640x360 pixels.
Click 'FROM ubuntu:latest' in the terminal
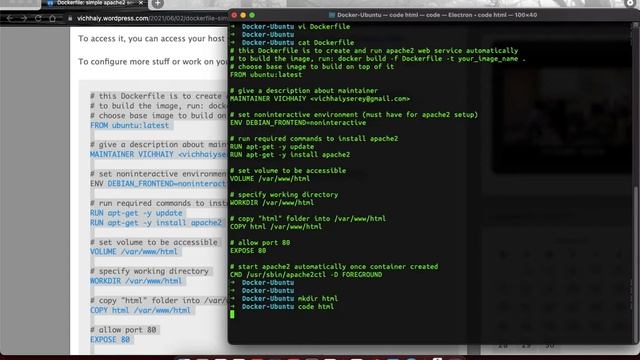point(266,75)
